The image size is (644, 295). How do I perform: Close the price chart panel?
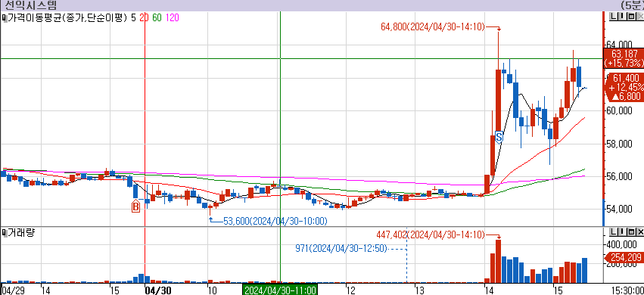point(640,17)
